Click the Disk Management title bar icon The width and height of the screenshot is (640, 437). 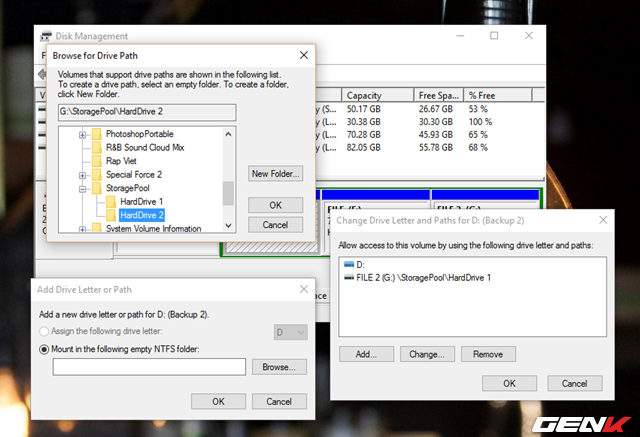pos(47,37)
